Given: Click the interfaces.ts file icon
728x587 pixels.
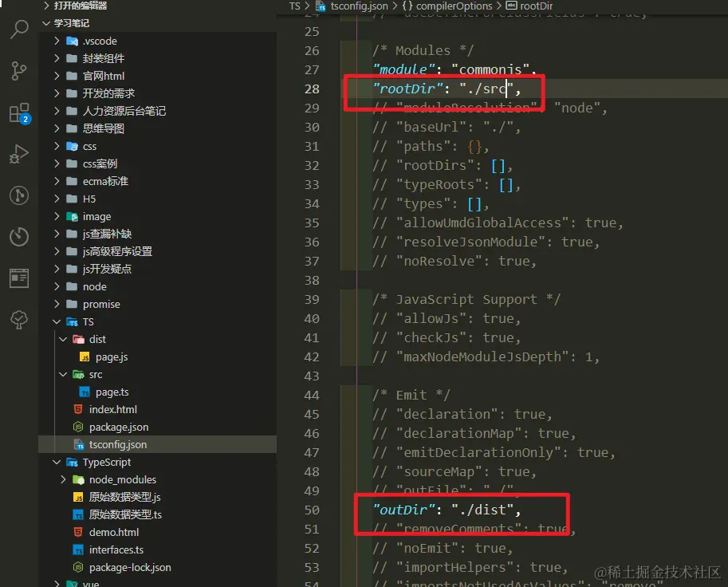Looking at the screenshot, I should (x=78, y=550).
